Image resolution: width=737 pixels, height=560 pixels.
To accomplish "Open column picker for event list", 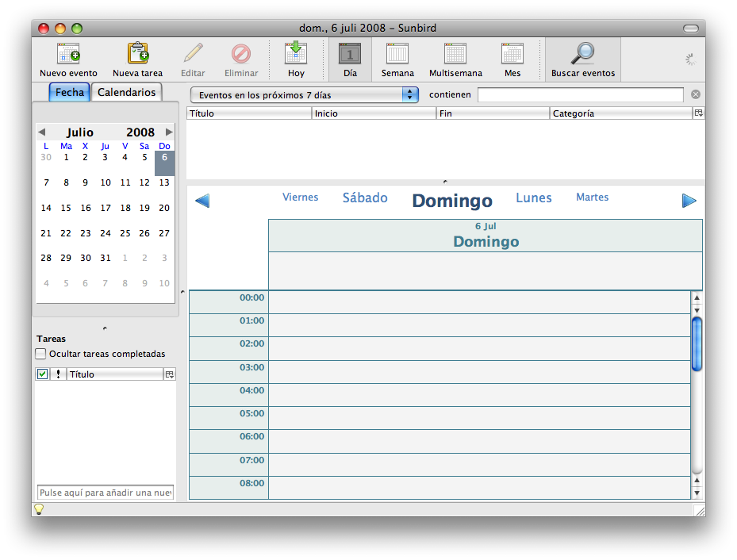I will pyautogui.click(x=699, y=113).
